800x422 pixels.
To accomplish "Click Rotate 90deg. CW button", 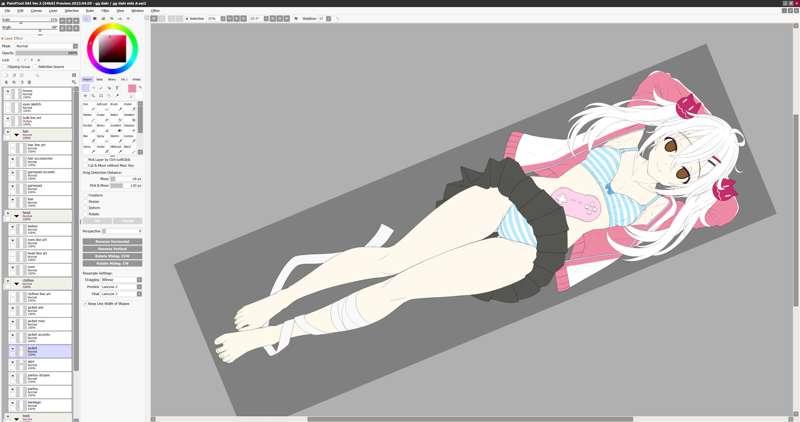I will click(112, 263).
